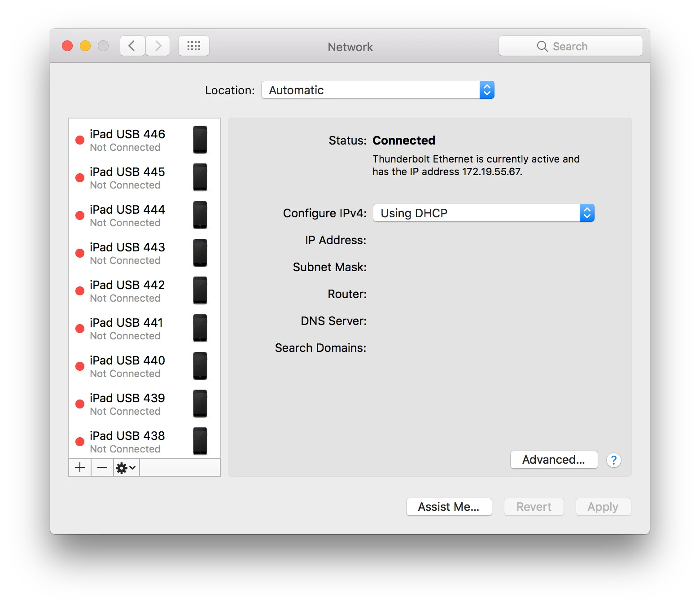The width and height of the screenshot is (700, 606).
Task: Click the device icon for iPad USB 442
Action: [x=200, y=290]
